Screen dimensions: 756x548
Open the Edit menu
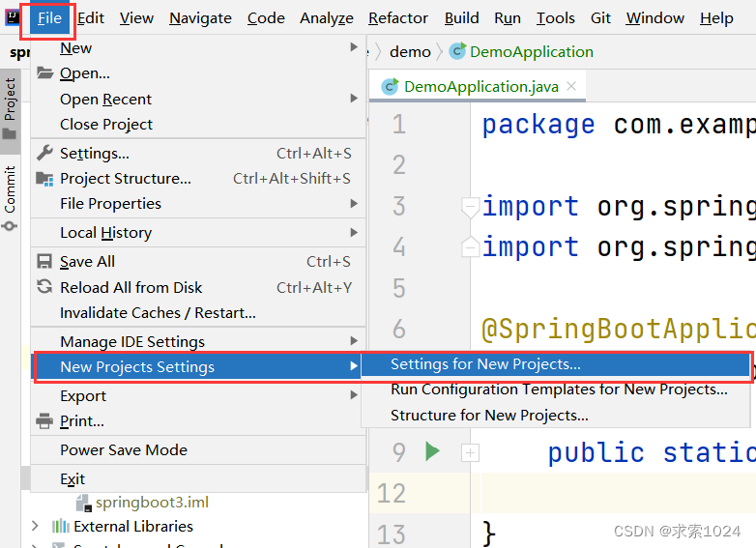[91, 18]
